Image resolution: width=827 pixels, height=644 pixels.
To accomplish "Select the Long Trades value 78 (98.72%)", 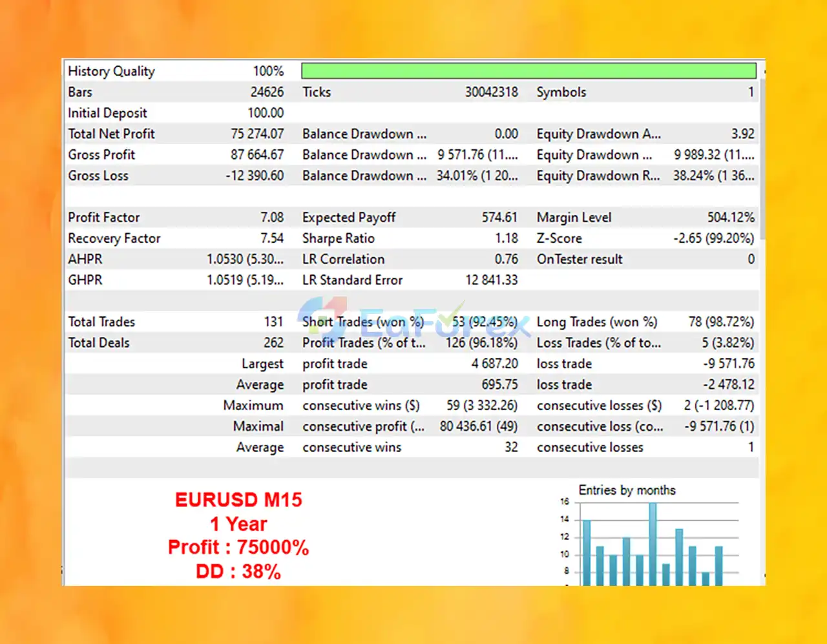I will click(x=721, y=322).
